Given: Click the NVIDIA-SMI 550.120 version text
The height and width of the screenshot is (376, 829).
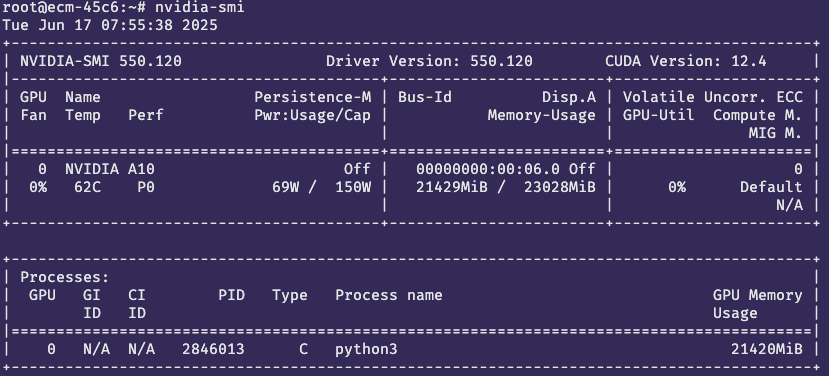Looking at the screenshot, I should click(x=101, y=61).
